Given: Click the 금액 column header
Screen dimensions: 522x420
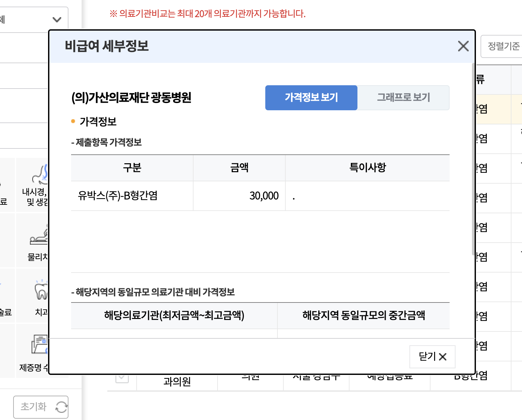Looking at the screenshot, I should (239, 168).
